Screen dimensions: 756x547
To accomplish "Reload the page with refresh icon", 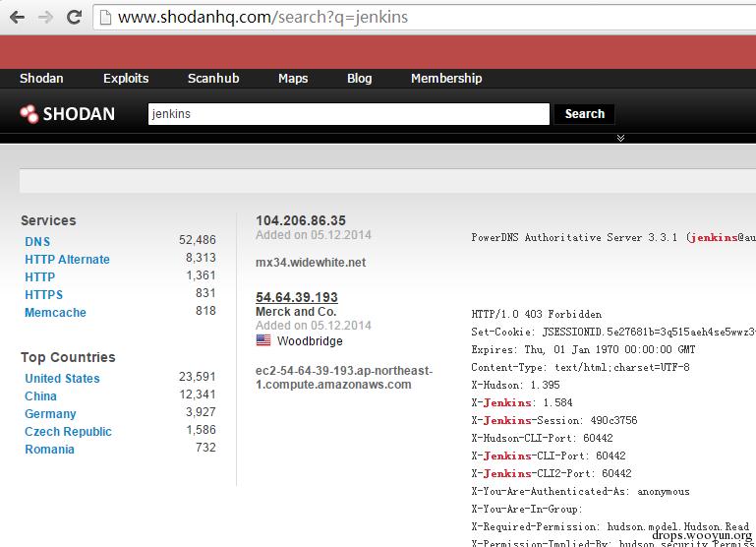I will [74, 18].
